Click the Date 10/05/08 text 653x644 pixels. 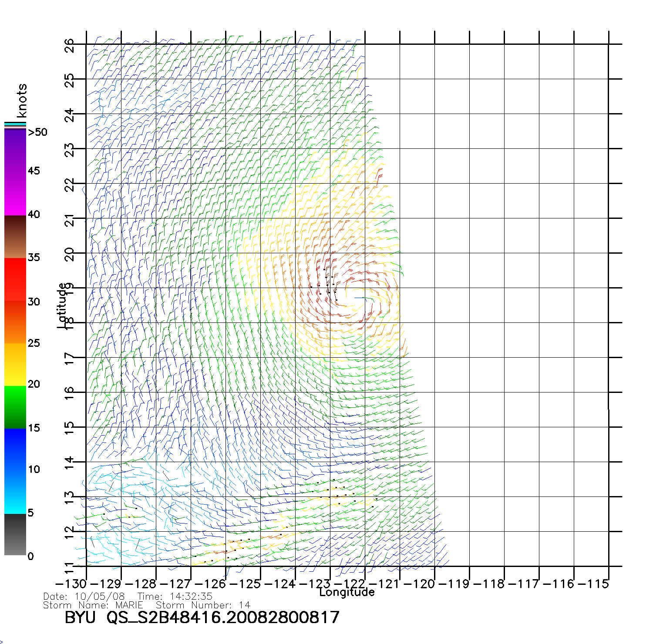pos(84,596)
